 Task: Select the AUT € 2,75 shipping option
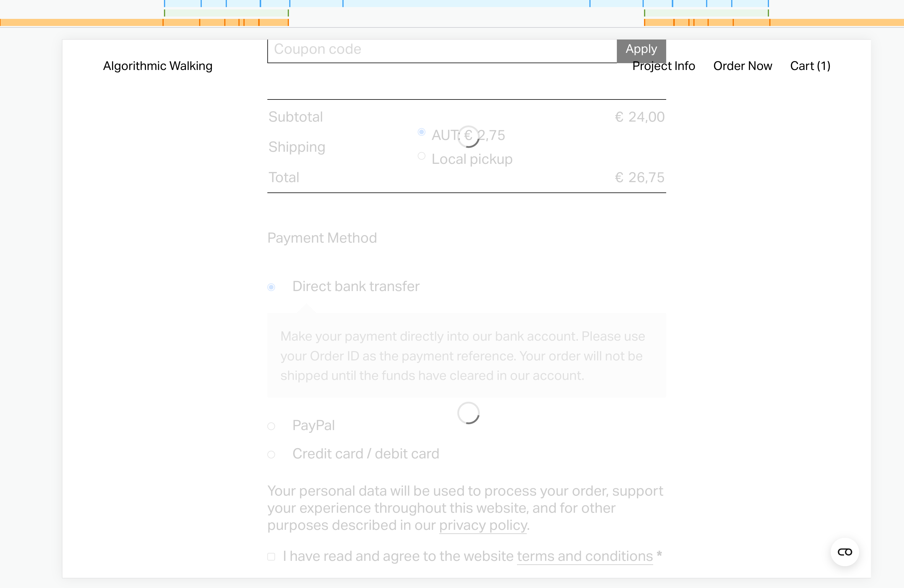click(x=421, y=132)
